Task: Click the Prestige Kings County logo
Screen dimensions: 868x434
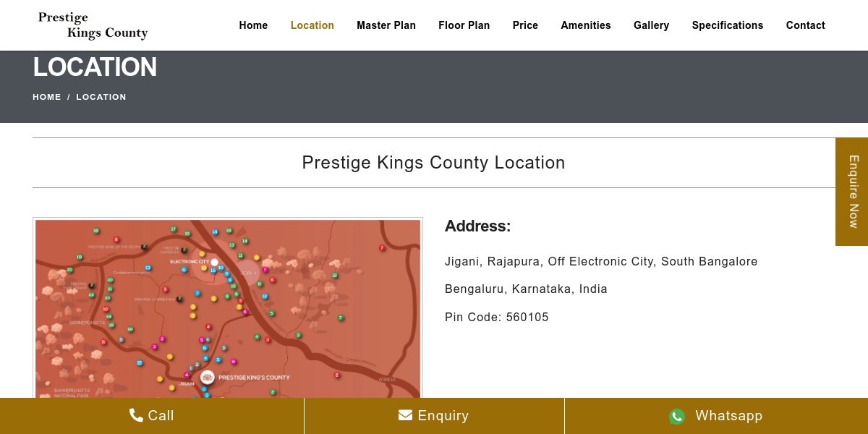Action: [93, 25]
